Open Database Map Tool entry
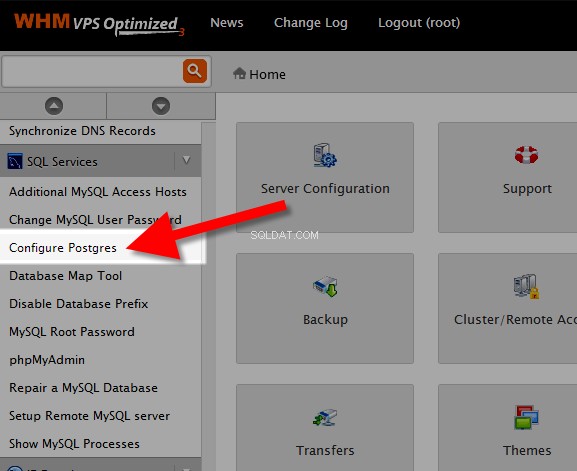This screenshot has height=471, width=577. pos(66,276)
